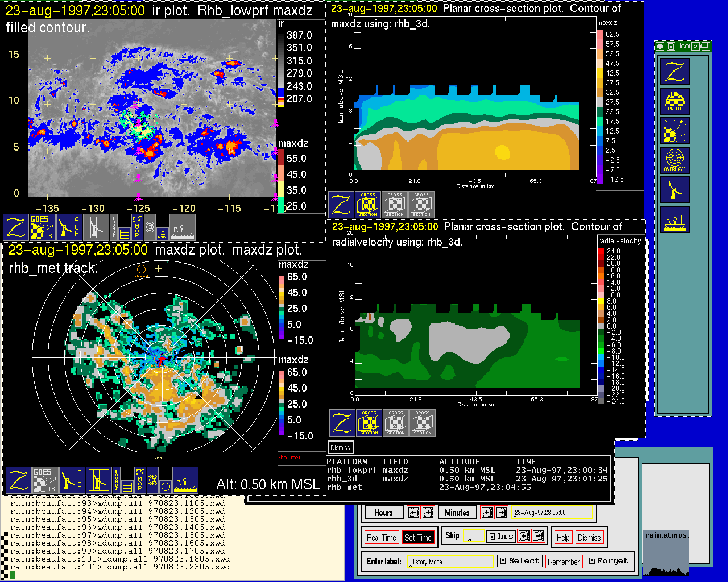Image resolution: width=728 pixels, height=582 pixels.
Task: Click the SUR radar icon in the maxdz plot toolbar
Action: click(x=72, y=480)
